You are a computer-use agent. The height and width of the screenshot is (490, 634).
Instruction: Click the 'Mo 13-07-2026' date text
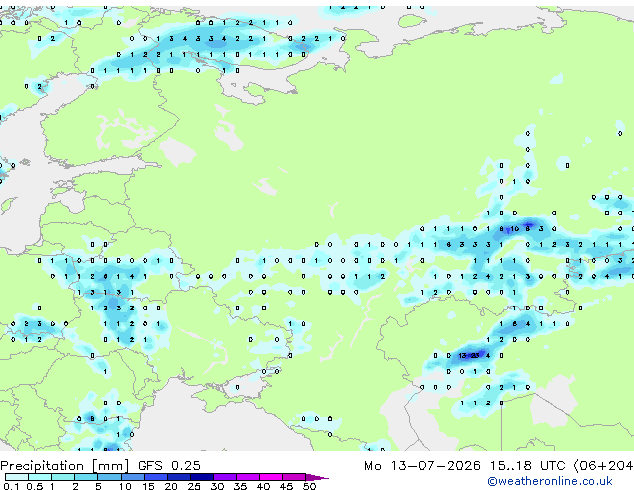[422, 466]
